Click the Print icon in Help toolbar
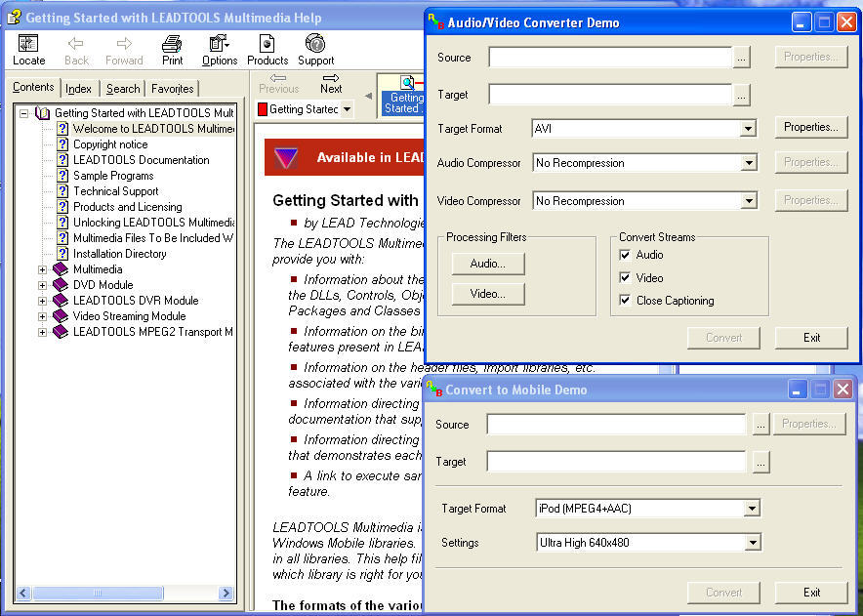The height and width of the screenshot is (616, 863). (172, 44)
